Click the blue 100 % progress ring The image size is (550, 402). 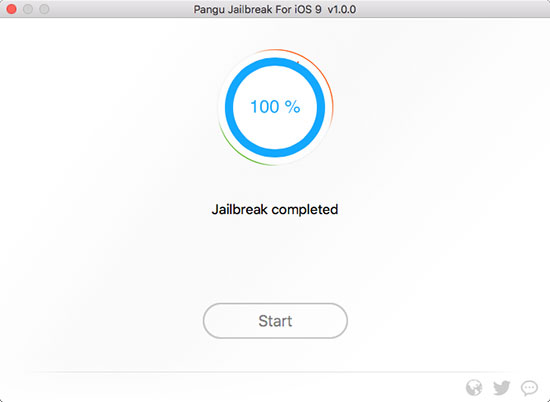(x=275, y=107)
